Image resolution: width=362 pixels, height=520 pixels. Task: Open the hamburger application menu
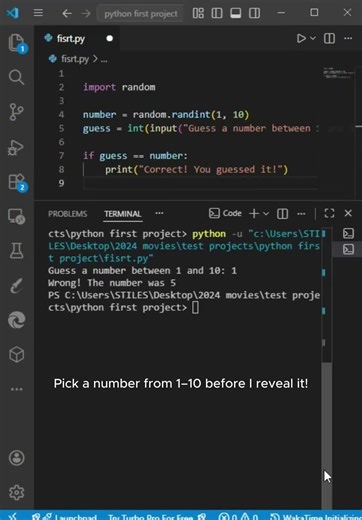[x=38, y=13]
